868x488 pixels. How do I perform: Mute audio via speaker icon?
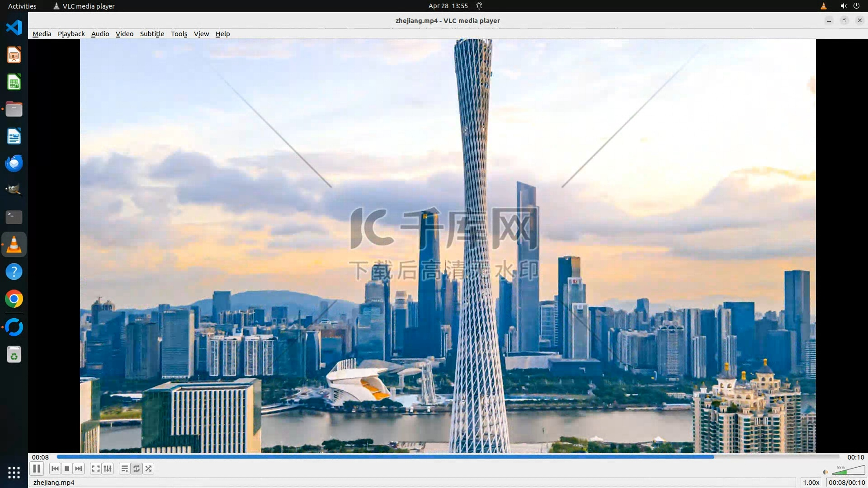[x=825, y=472]
